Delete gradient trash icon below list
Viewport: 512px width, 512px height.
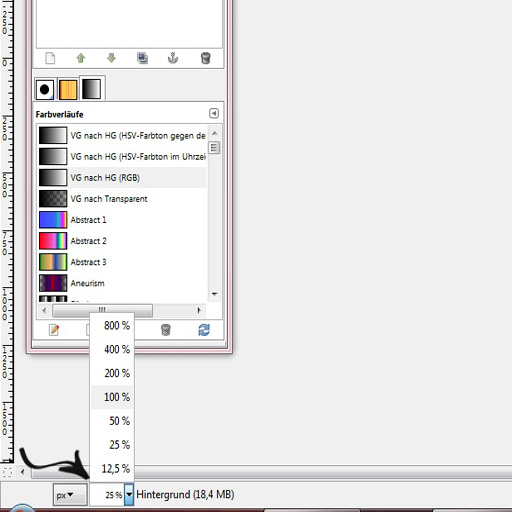(166, 330)
